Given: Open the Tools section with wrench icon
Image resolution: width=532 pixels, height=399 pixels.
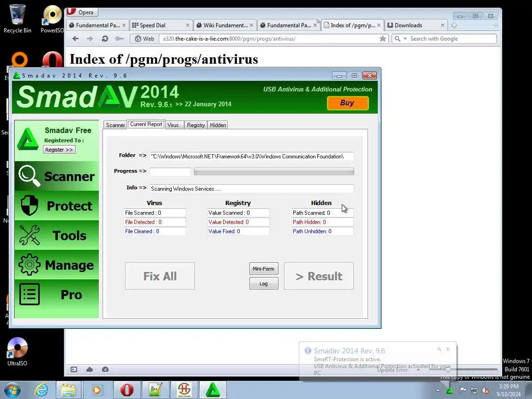Looking at the screenshot, I should [57, 235].
